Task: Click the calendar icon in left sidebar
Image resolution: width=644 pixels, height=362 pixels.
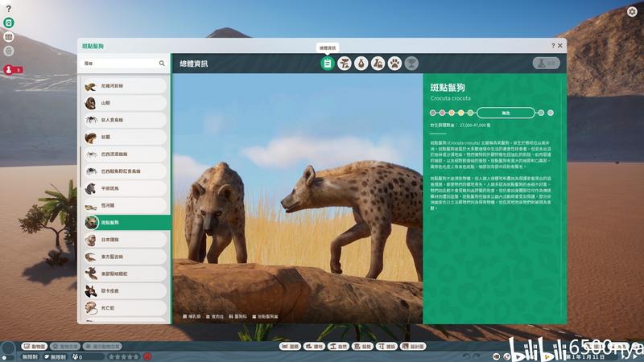Action: coord(9,37)
